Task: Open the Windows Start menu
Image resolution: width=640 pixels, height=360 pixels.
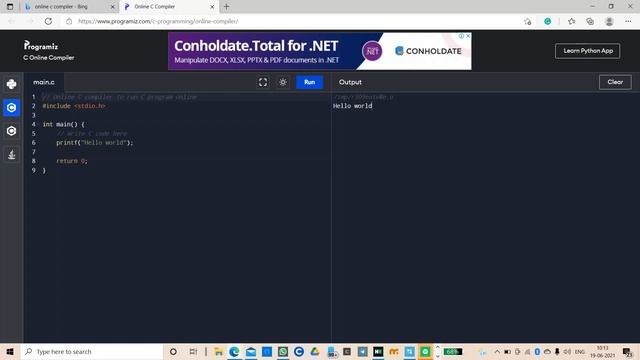Action: pyautogui.click(x=10, y=351)
